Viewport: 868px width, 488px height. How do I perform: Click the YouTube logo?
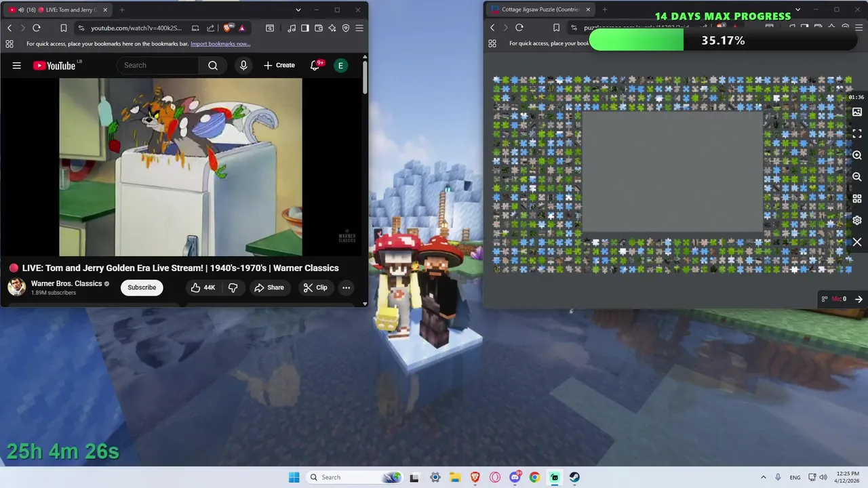[x=54, y=65]
